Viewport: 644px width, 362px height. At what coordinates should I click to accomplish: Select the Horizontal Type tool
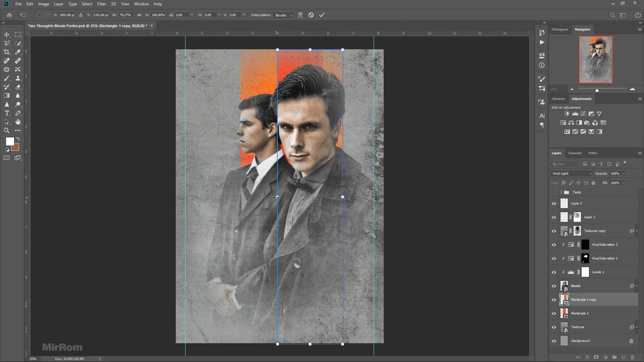(x=7, y=113)
